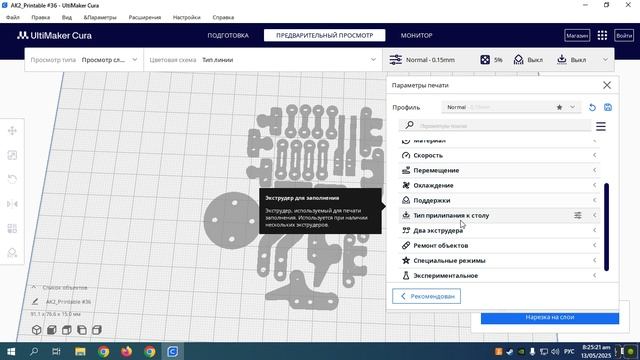Open Firefox from the taskbar
Image resolution: width=640 pixels, height=360 pixels.
point(127,351)
